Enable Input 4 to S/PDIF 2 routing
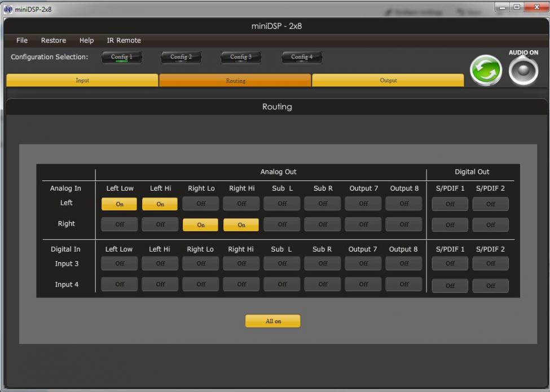 click(x=491, y=286)
